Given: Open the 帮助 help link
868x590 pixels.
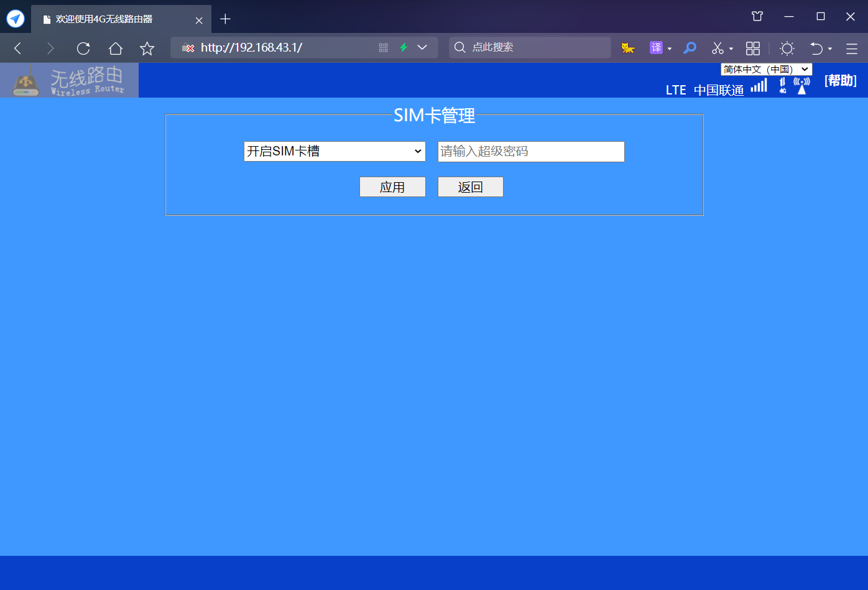Looking at the screenshot, I should pyautogui.click(x=841, y=81).
